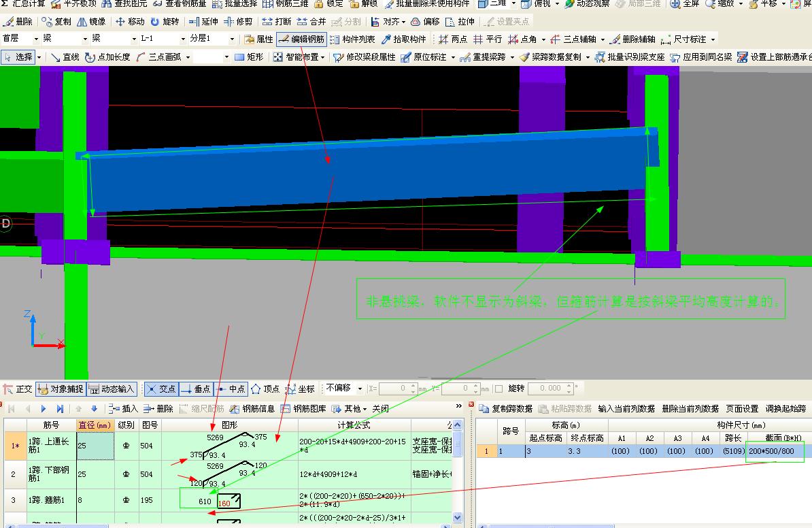Activate 拾取构件 (Pick Component) tool
812x528 pixels.
point(403,39)
